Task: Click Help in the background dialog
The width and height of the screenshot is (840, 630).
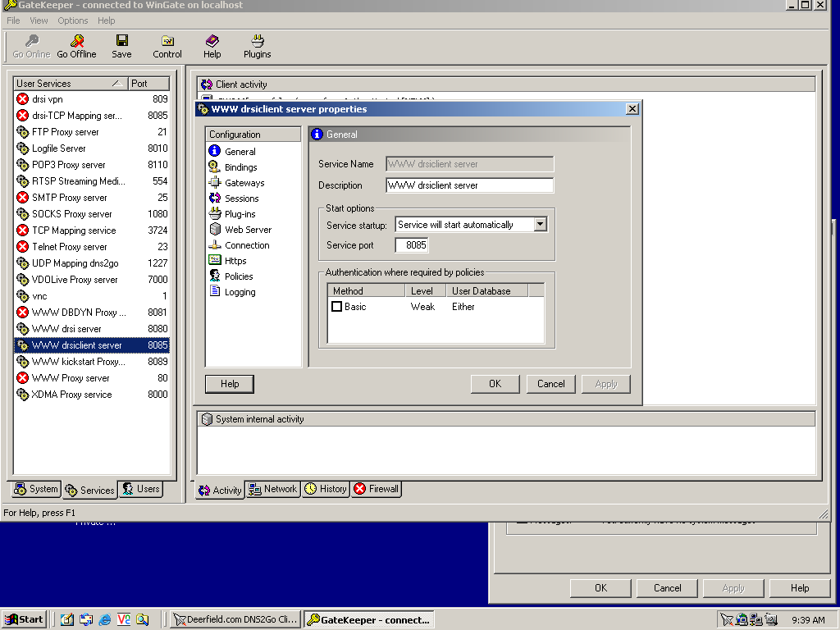Action: point(800,587)
